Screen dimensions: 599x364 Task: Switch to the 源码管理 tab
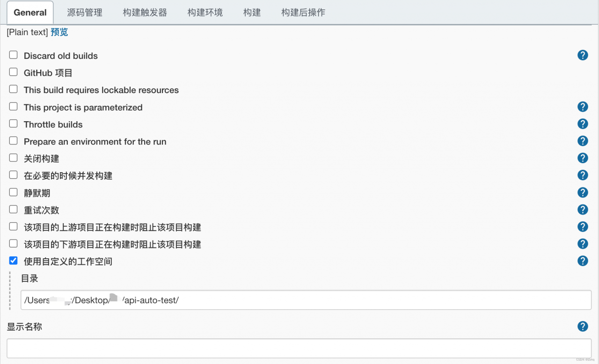click(84, 13)
